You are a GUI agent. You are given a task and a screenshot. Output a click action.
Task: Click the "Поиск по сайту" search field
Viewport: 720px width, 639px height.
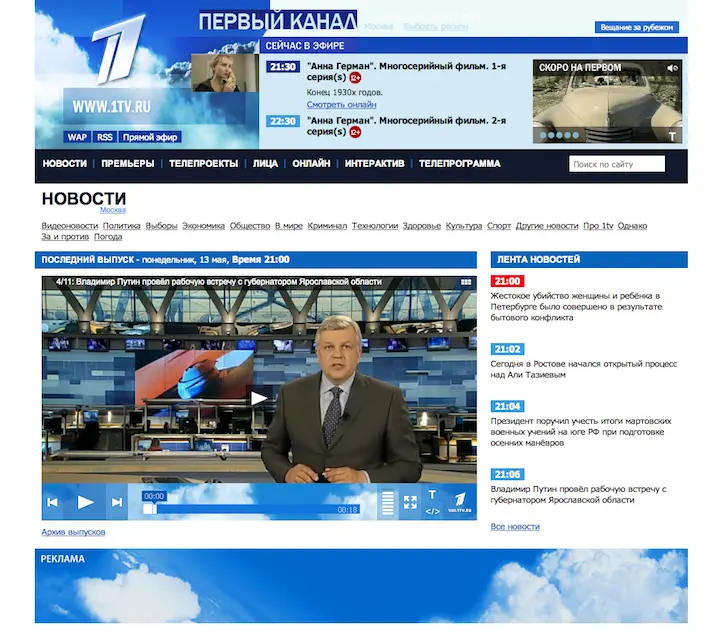click(x=617, y=164)
